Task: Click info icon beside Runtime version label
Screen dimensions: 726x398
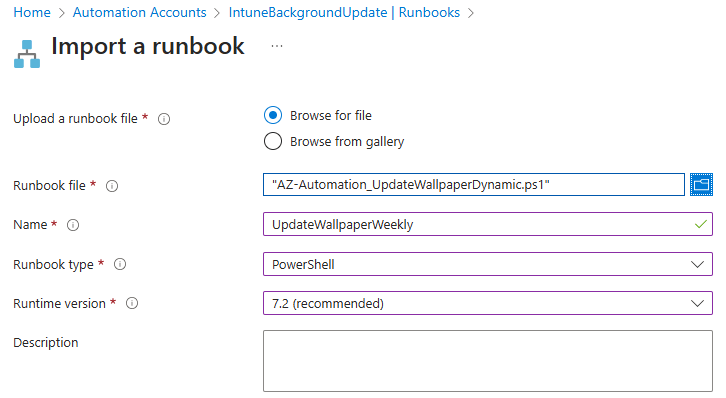Action: tap(132, 303)
